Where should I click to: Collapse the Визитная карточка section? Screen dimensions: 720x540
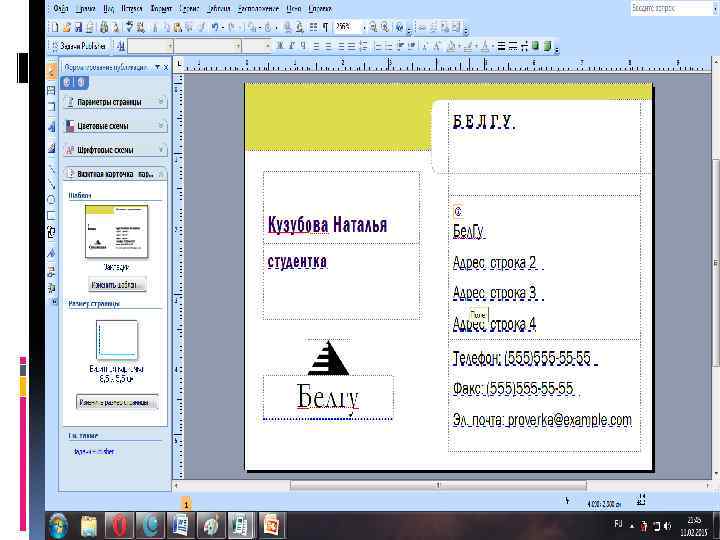115,174
